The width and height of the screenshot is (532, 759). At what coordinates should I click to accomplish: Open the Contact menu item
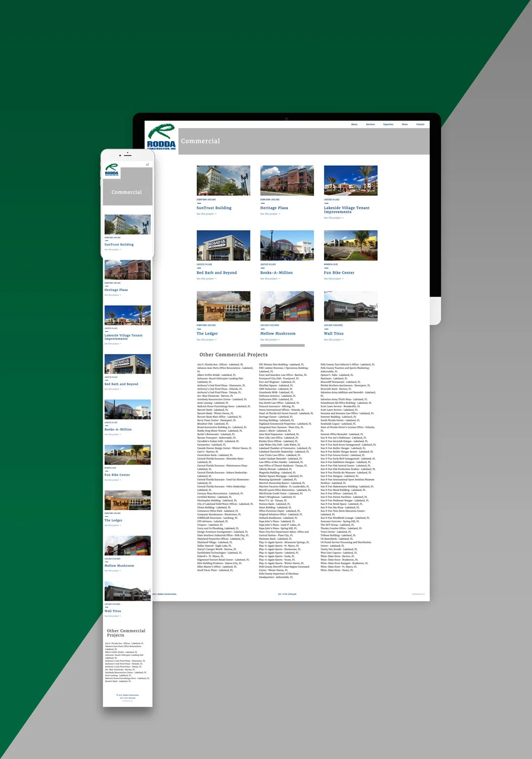420,124
